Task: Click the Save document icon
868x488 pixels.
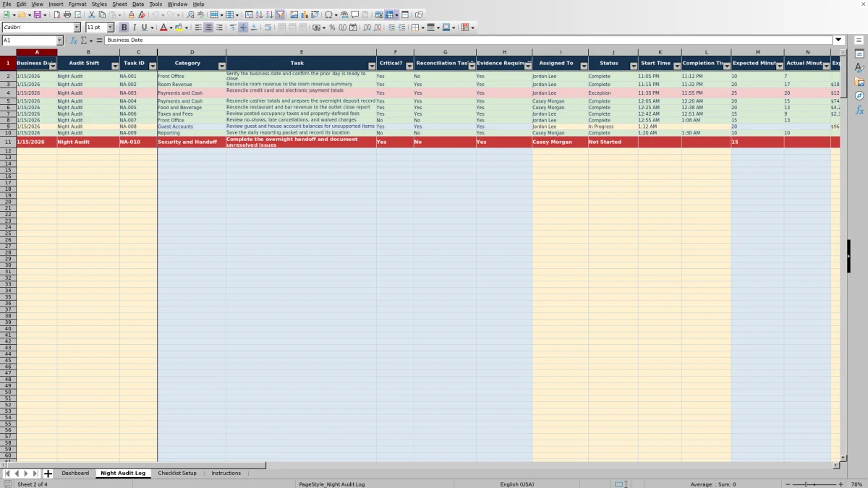Action: point(36,14)
